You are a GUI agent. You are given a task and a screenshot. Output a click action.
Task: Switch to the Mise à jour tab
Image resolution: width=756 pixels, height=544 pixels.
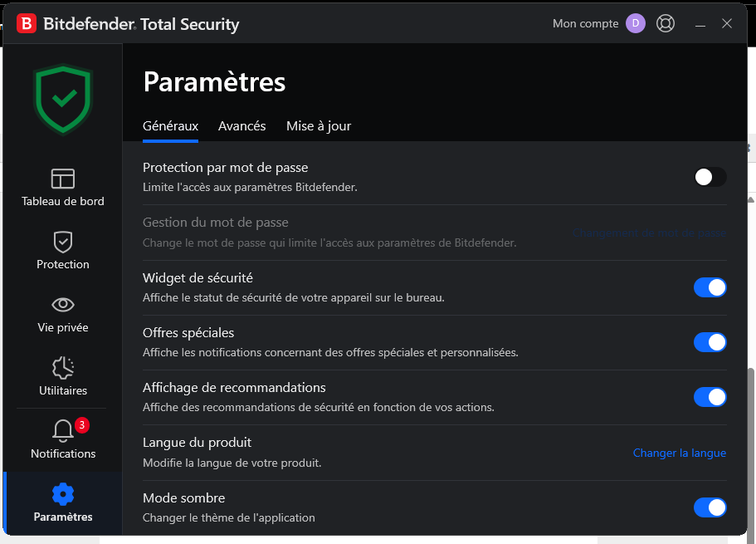(x=319, y=126)
